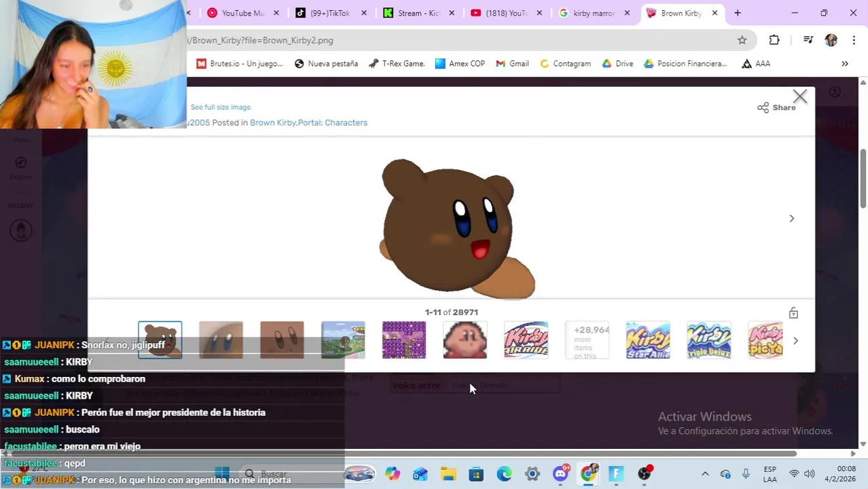
Task: Click the address bar URL
Action: (260, 40)
